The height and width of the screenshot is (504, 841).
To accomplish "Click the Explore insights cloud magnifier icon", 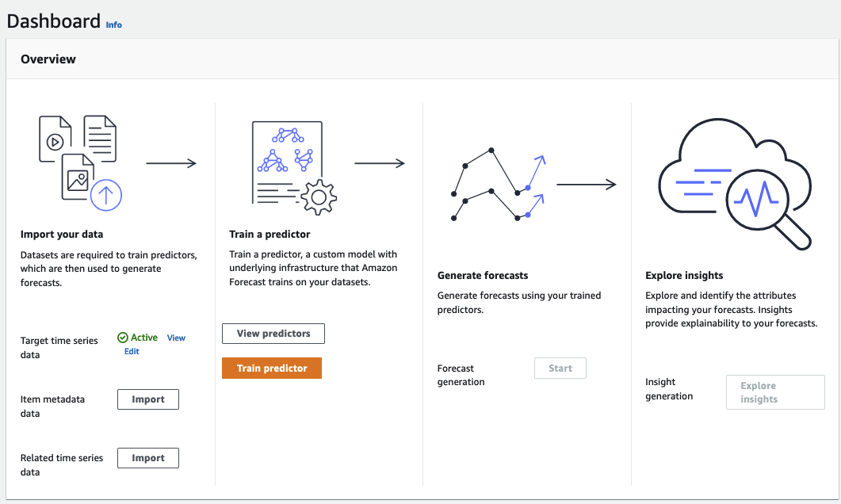I will coord(733,182).
